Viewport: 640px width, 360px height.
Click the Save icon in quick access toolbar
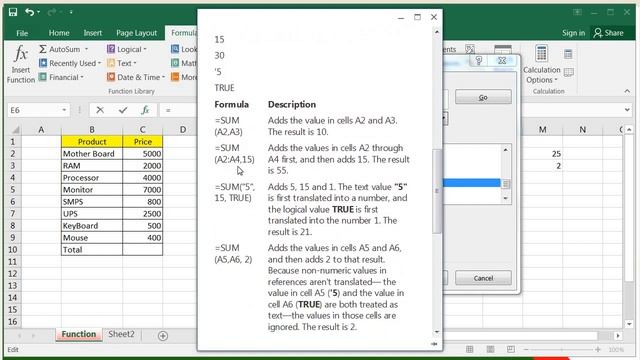[13, 12]
